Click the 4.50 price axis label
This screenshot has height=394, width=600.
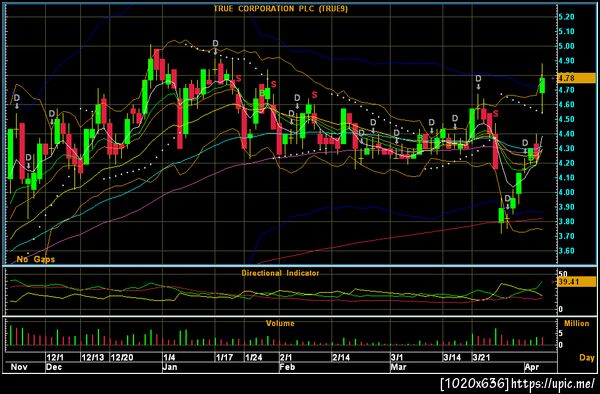[566, 119]
